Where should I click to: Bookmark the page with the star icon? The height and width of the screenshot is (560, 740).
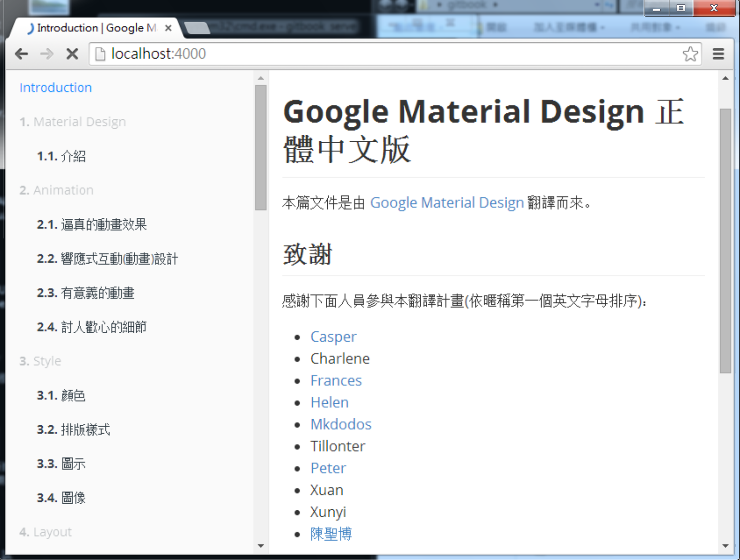coord(690,54)
